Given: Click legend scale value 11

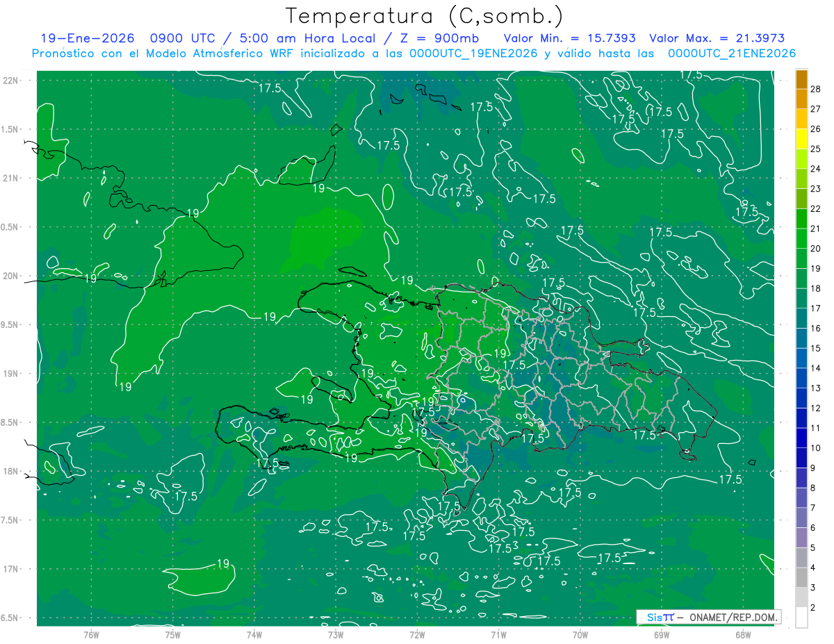Looking at the screenshot, I should pos(816,428).
